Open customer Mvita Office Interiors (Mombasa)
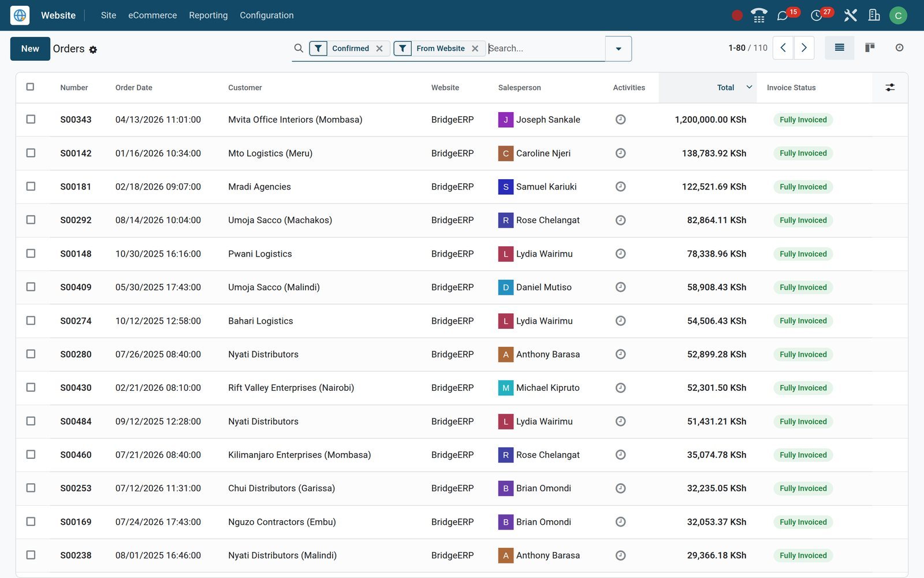This screenshot has width=924, height=578. [x=295, y=120]
